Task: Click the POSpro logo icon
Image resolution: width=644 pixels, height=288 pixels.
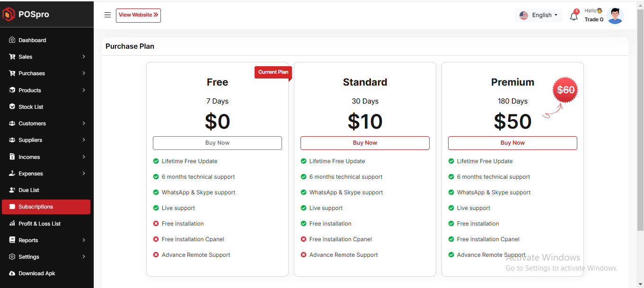Action: [x=9, y=14]
